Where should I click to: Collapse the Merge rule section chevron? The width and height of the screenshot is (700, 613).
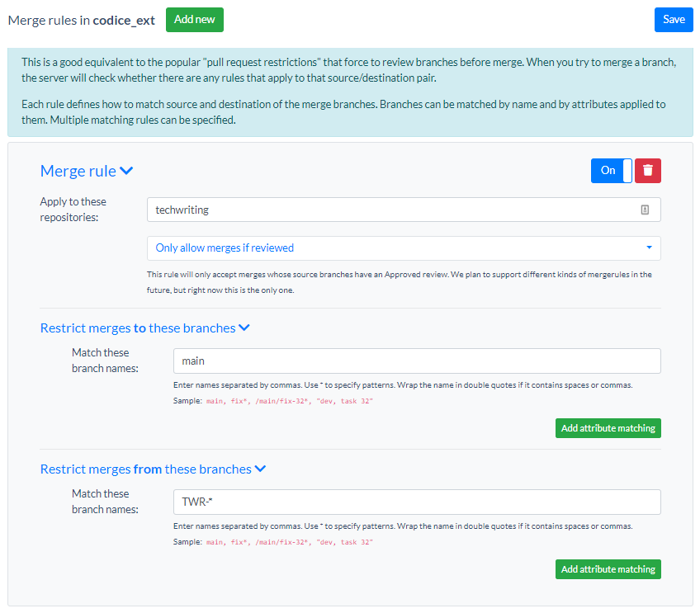click(x=126, y=171)
